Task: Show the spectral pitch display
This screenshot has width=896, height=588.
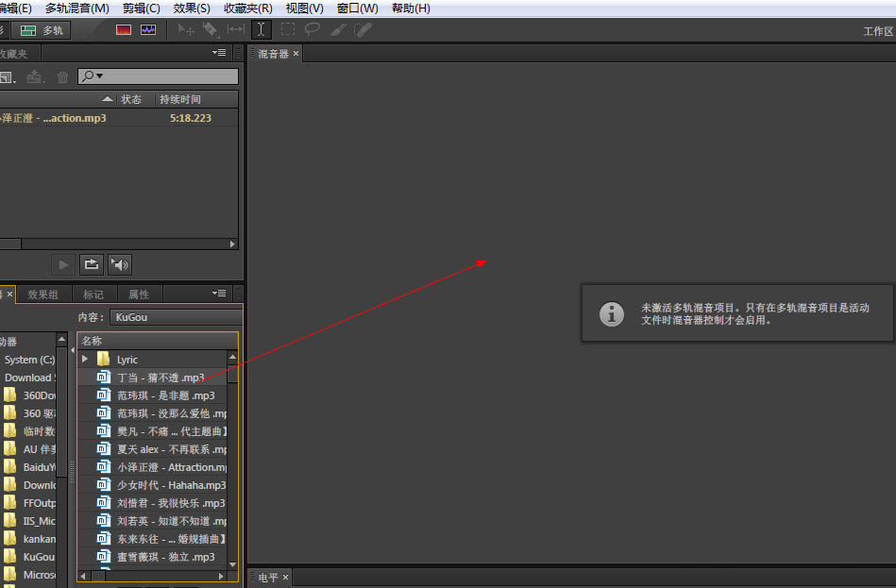Action: [x=148, y=30]
